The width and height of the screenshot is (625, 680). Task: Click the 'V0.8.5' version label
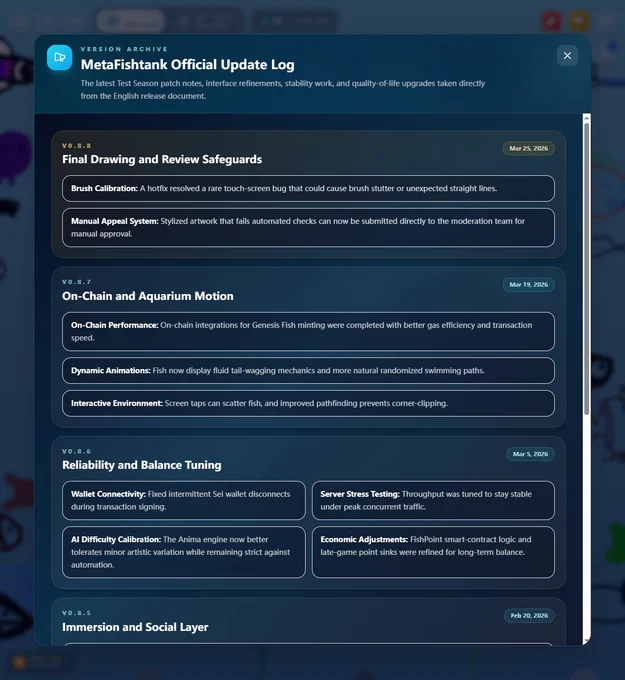pos(77,613)
